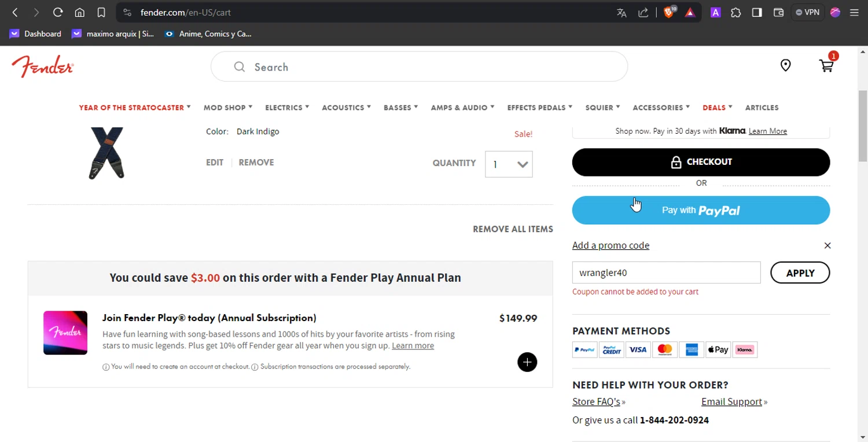Open the extensions puzzle icon
This screenshot has height=442, width=868.
pos(736,12)
